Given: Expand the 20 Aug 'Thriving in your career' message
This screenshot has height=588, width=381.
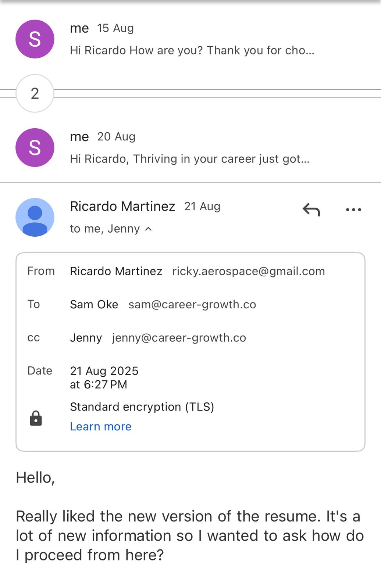Looking at the screenshot, I should pos(190,159).
